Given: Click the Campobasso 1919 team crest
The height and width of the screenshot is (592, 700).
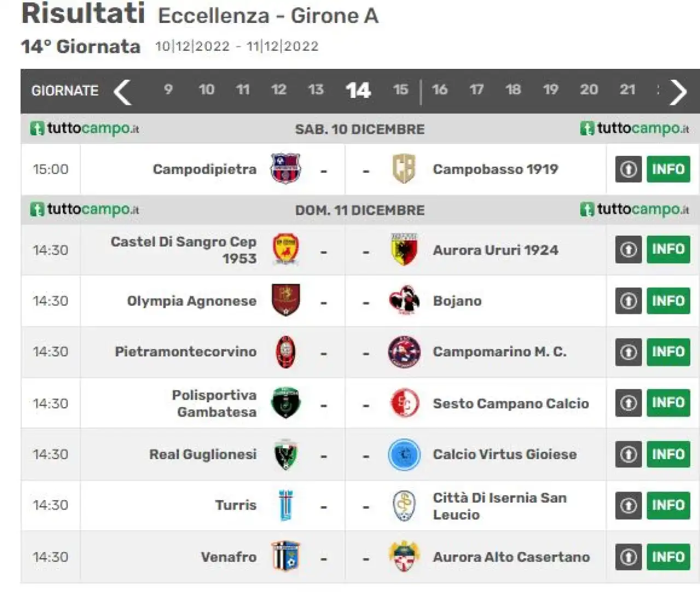Looking at the screenshot, I should coord(404,168).
